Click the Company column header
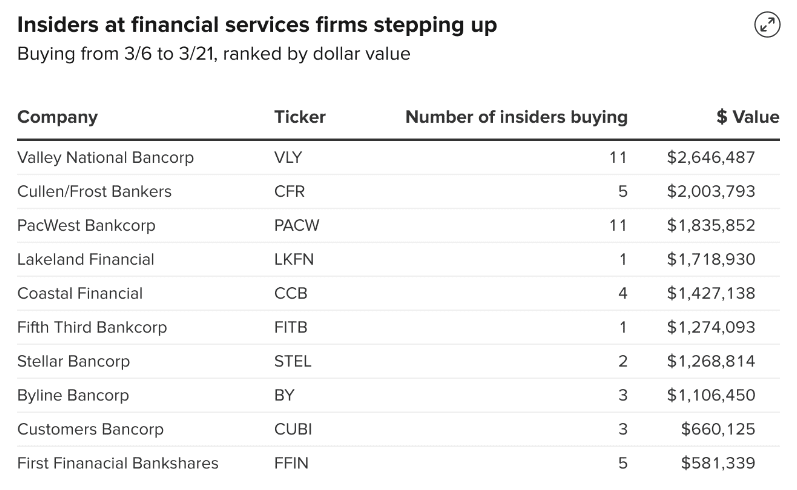Image resolution: width=797 pixels, height=490 pixels. pos(57,117)
